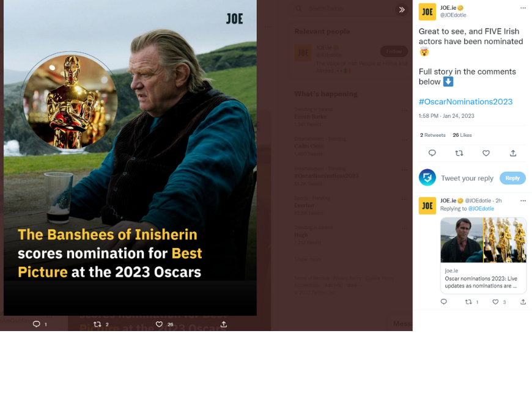View the 26 Likes list

point(462,135)
